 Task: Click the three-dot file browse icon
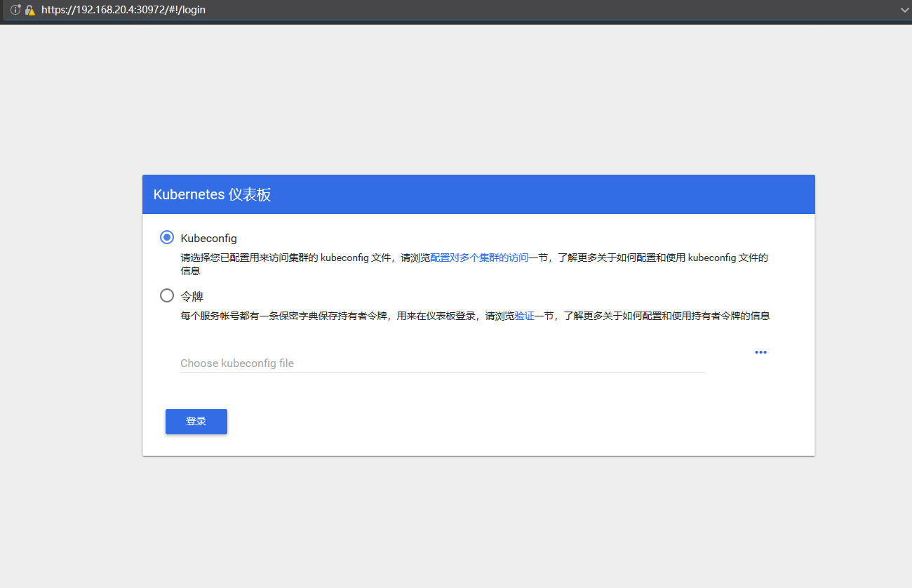pos(760,352)
